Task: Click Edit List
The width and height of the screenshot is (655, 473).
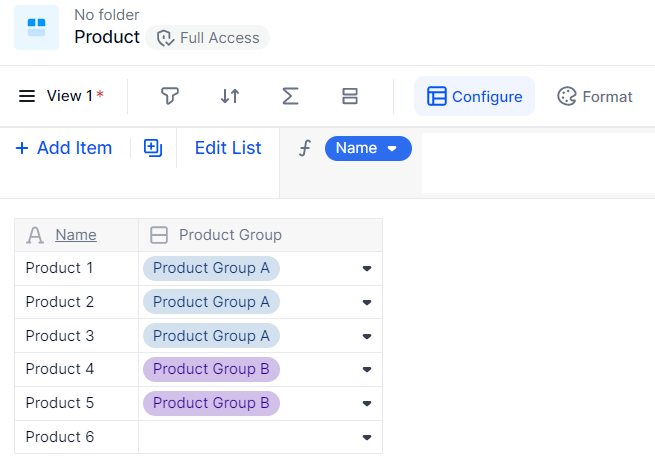Action: tap(228, 148)
